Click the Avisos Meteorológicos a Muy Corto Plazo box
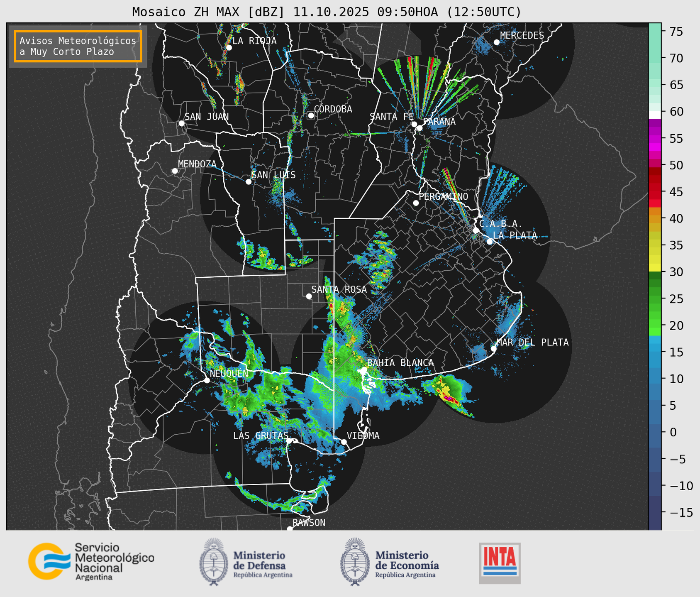This screenshot has width=700, height=597. pyautogui.click(x=78, y=46)
